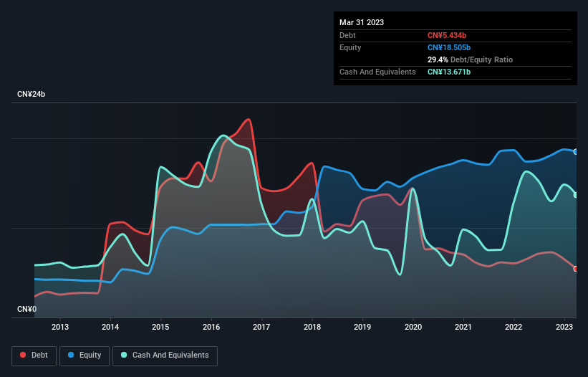Click the CN¥24b y-axis label
588x377 pixels.
click(x=31, y=94)
